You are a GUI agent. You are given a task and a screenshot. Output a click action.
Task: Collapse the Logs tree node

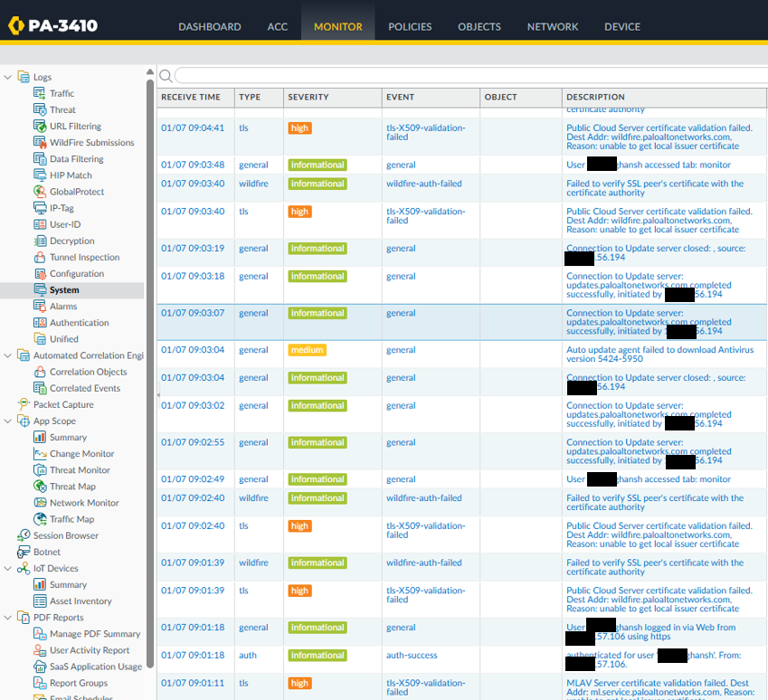coord(8,77)
